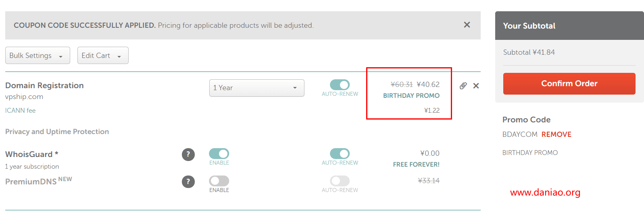The width and height of the screenshot is (644, 221).
Task: Toggle WhoisGuard enable switch
Action: (219, 154)
